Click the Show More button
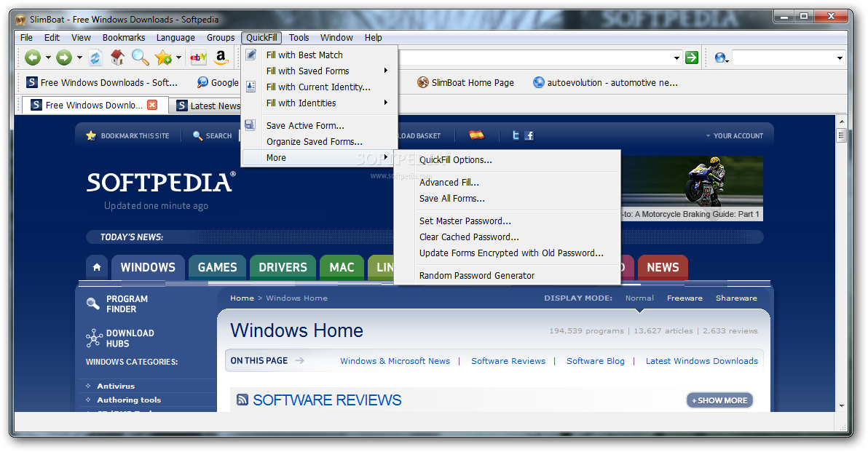 (719, 400)
